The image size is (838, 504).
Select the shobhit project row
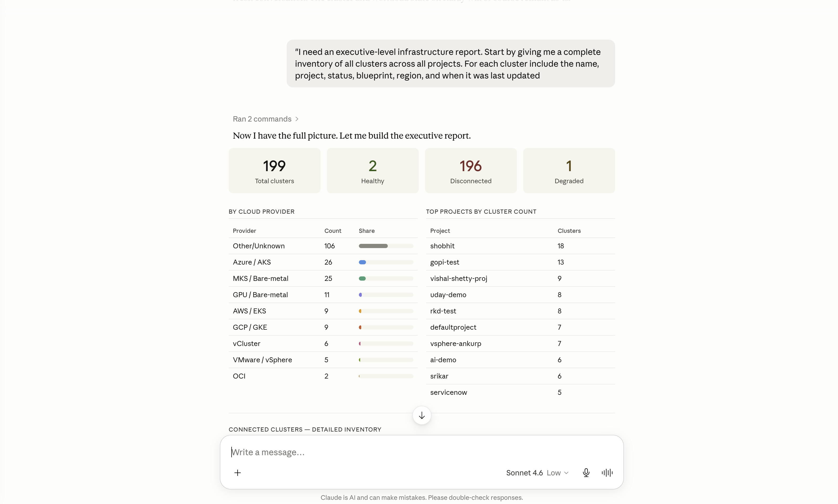point(520,246)
